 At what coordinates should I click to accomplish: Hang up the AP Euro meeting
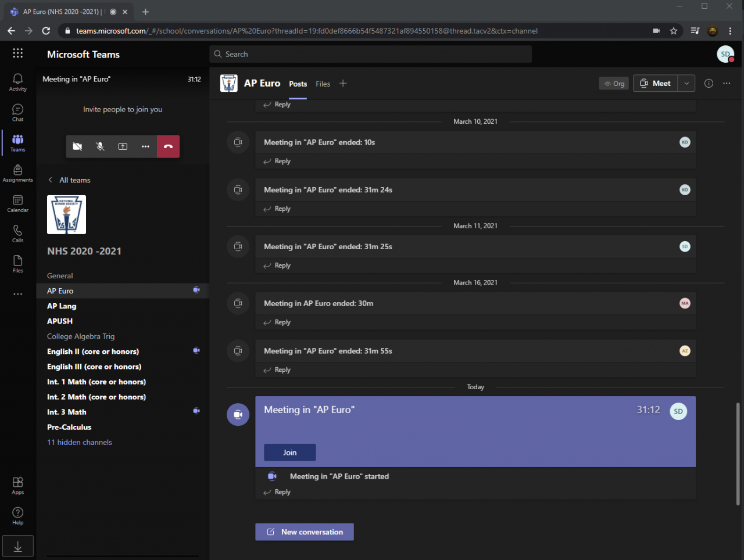coord(168,146)
